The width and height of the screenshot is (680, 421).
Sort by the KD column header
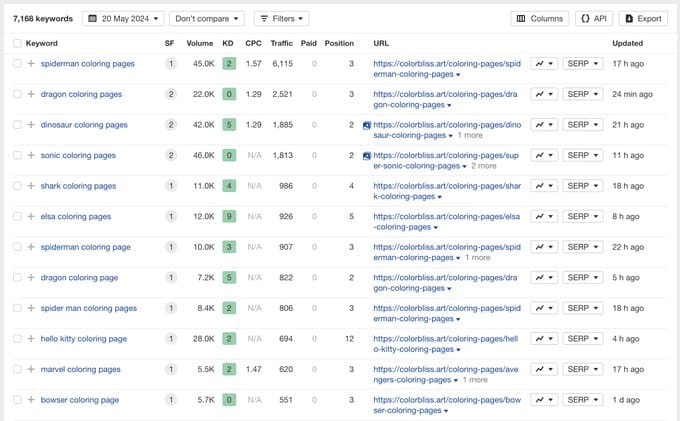pyautogui.click(x=228, y=43)
